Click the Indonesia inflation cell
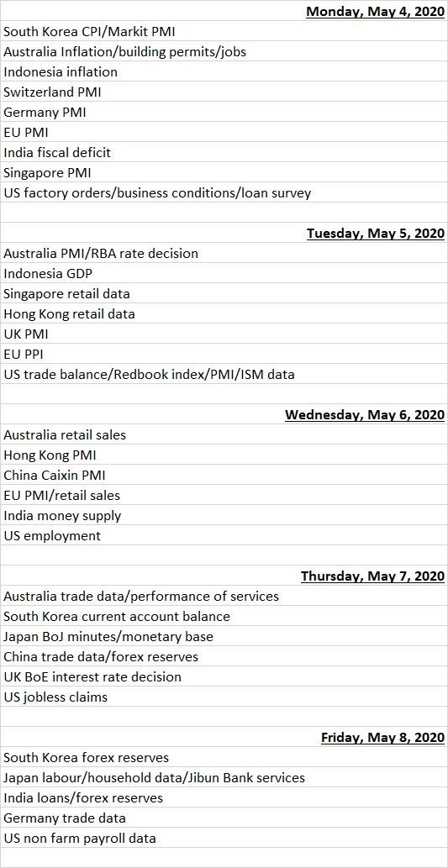 tap(224, 71)
